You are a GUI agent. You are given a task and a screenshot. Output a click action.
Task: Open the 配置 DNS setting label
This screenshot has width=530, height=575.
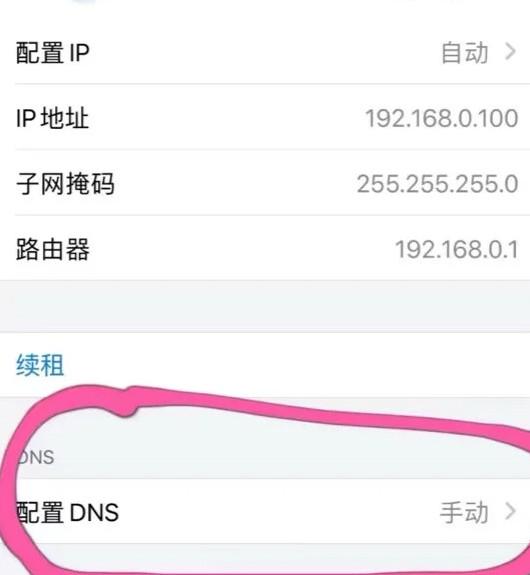click(68, 512)
